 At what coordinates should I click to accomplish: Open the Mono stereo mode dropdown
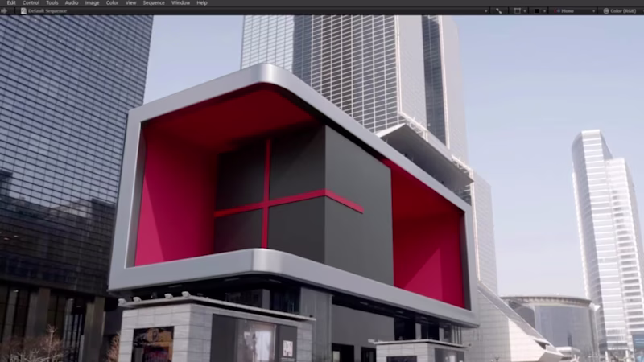[575, 11]
